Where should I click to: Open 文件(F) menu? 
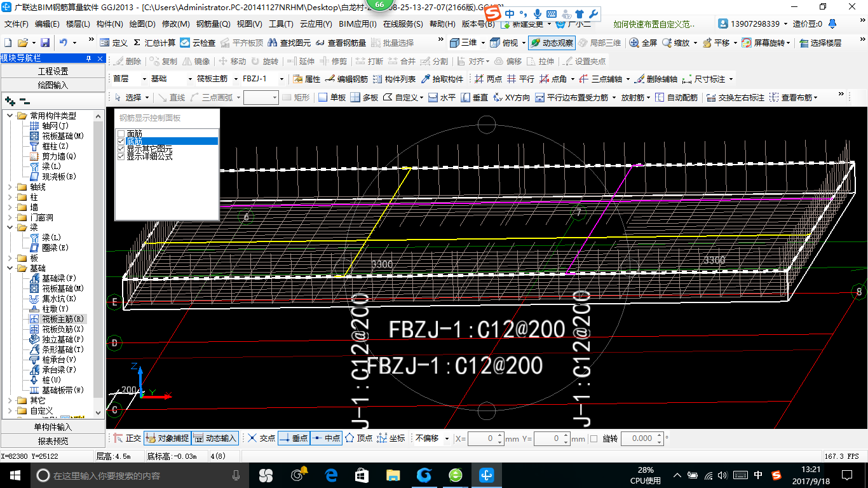pyautogui.click(x=17, y=24)
